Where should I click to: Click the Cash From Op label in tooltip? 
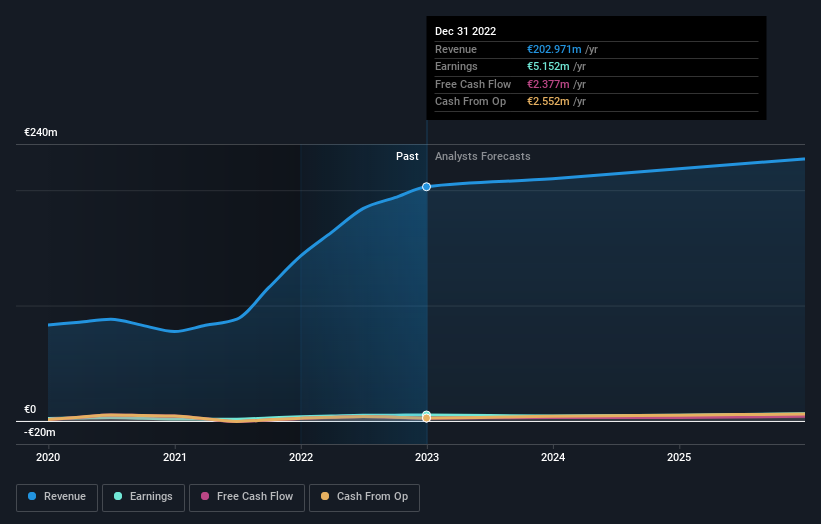point(470,102)
